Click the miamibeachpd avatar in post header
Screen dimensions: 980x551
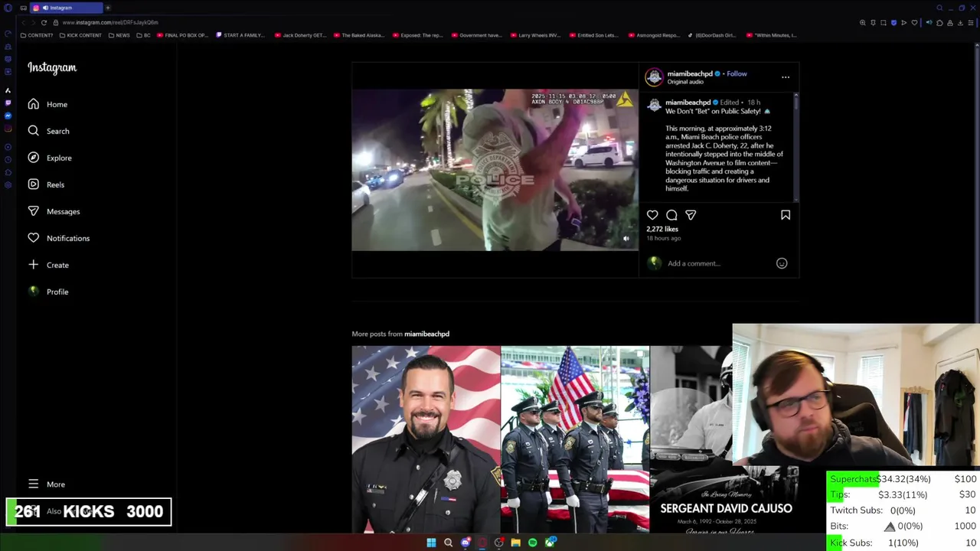[x=654, y=77]
